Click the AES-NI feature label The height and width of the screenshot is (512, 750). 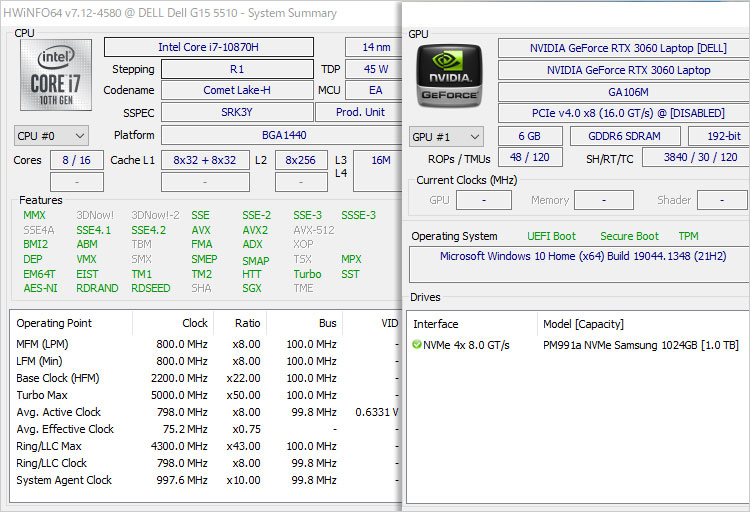coord(40,289)
